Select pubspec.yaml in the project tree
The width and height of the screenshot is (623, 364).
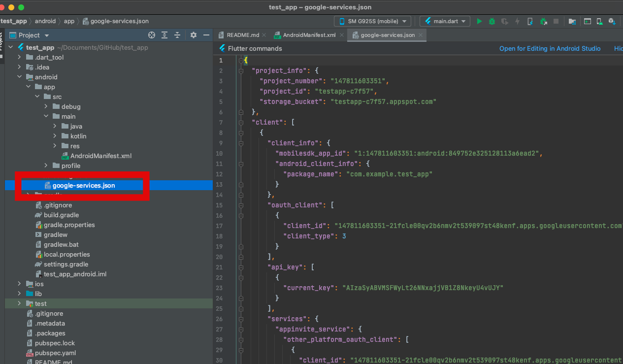tap(55, 353)
